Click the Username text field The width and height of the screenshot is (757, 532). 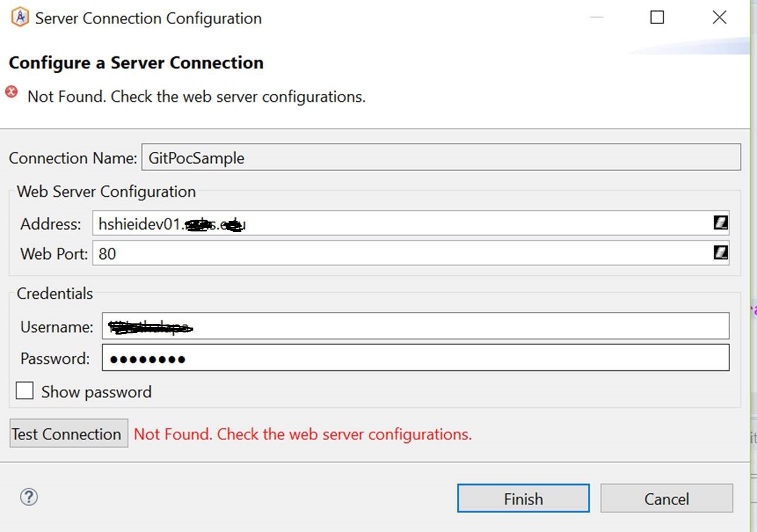click(x=415, y=326)
